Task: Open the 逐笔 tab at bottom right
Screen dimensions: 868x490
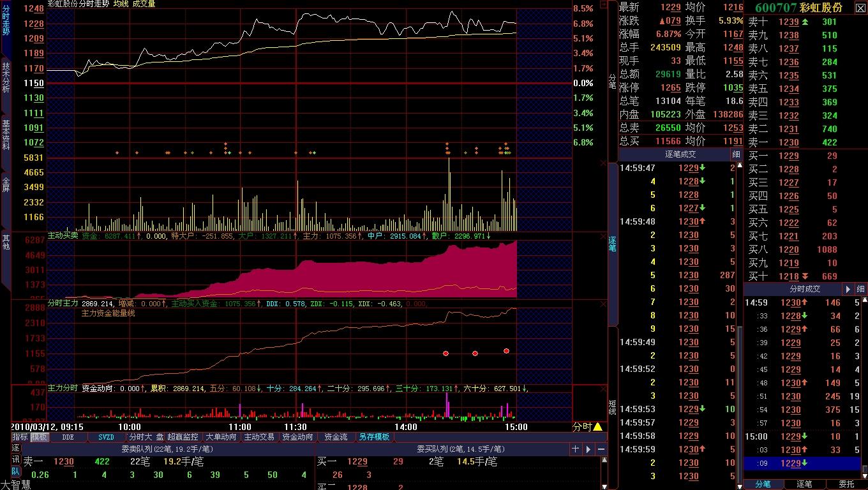Action: [x=805, y=484]
